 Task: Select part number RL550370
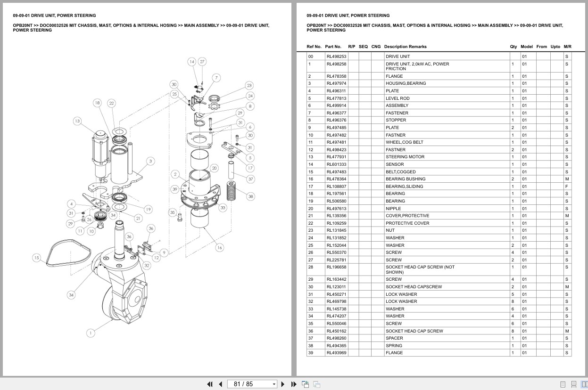point(336,252)
